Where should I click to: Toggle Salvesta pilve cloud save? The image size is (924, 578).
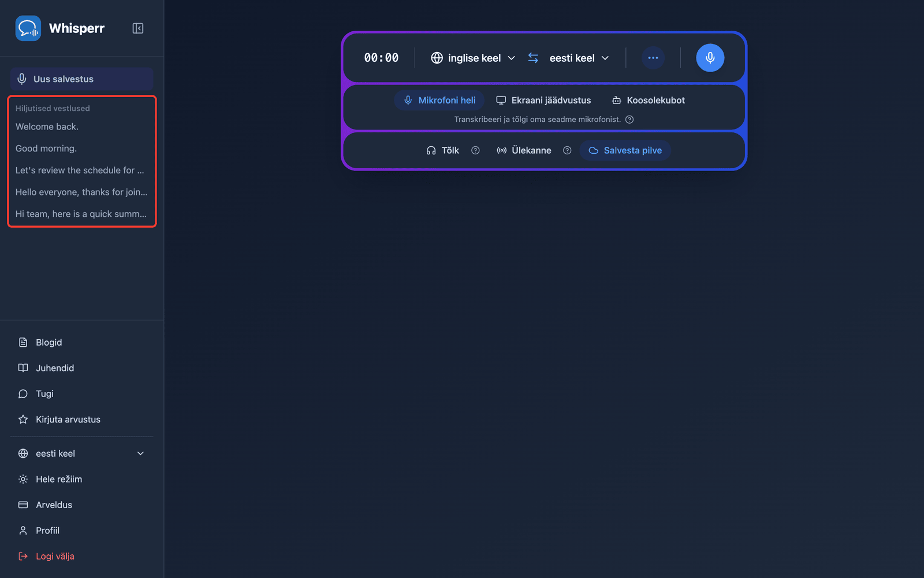[625, 150]
